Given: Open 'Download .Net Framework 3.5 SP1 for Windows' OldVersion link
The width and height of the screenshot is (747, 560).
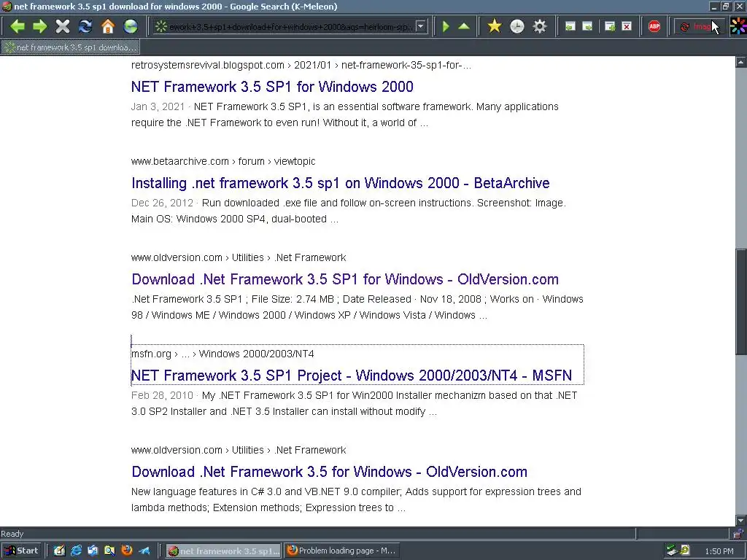Looking at the screenshot, I should click(x=345, y=279).
